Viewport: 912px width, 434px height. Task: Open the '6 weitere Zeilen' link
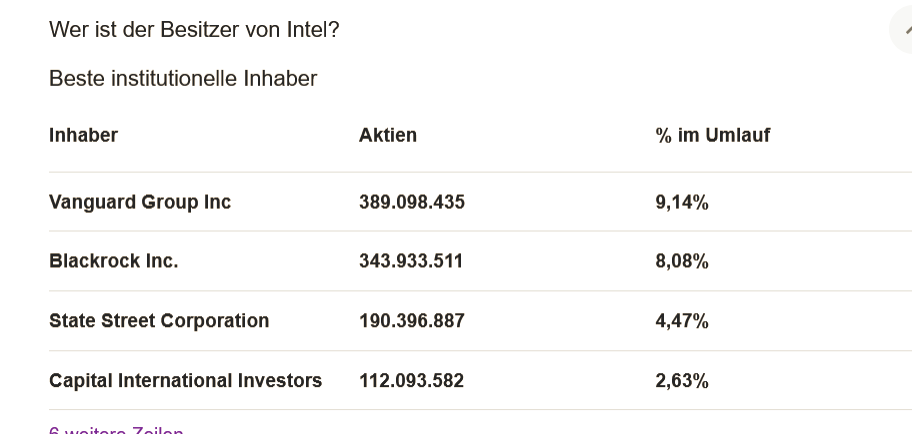pos(116,430)
